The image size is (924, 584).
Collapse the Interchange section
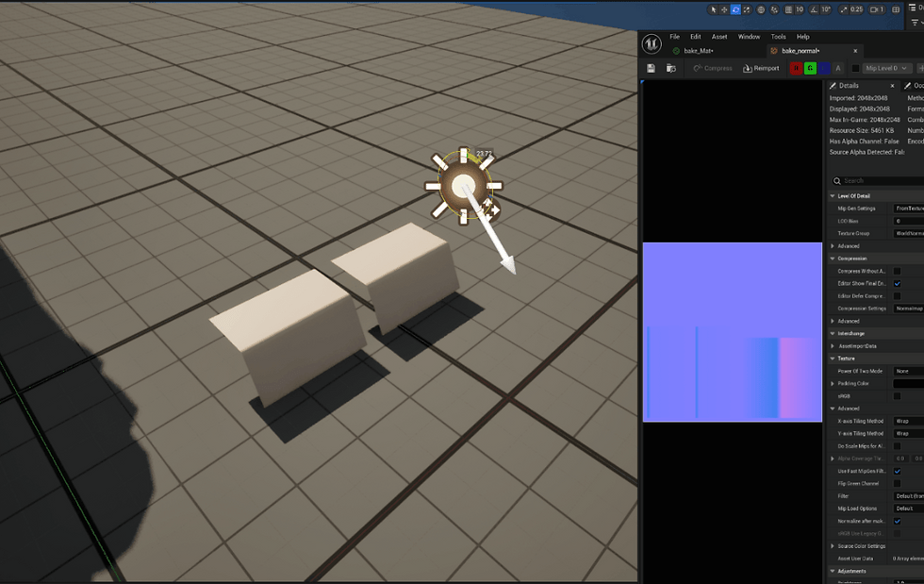(x=833, y=333)
